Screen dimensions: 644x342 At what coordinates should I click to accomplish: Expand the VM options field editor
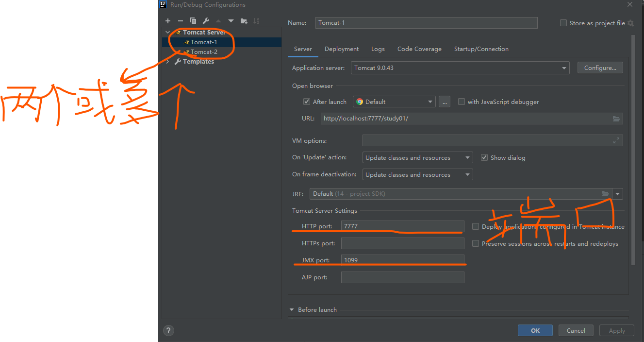click(616, 140)
